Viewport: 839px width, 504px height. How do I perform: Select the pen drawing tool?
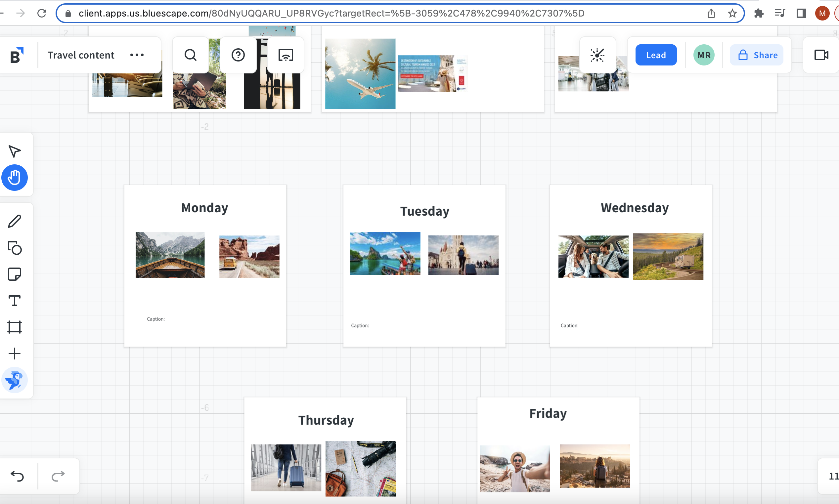pyautogui.click(x=15, y=222)
